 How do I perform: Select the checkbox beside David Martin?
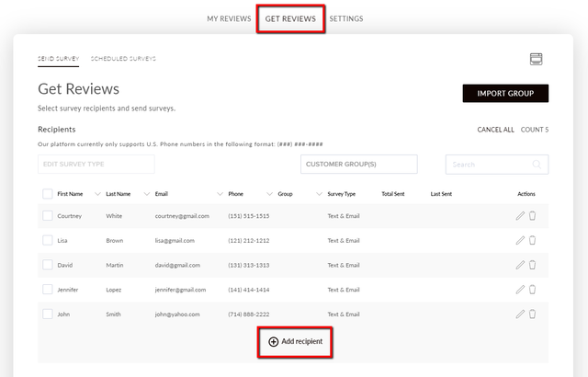pos(48,265)
